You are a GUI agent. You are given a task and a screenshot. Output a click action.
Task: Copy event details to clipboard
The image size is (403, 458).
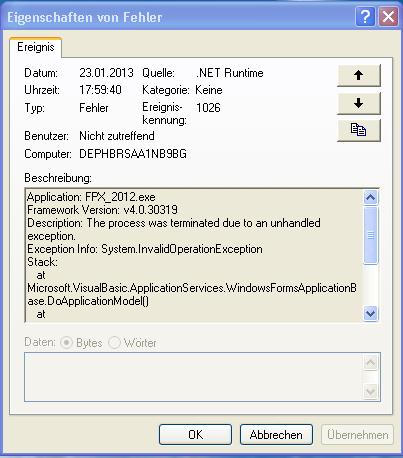[x=359, y=130]
